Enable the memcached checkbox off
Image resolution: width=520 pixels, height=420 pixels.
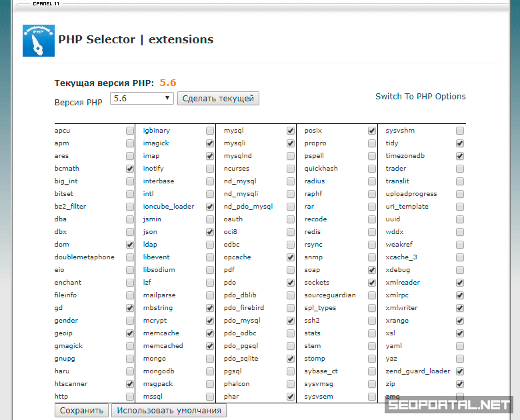[x=210, y=347]
